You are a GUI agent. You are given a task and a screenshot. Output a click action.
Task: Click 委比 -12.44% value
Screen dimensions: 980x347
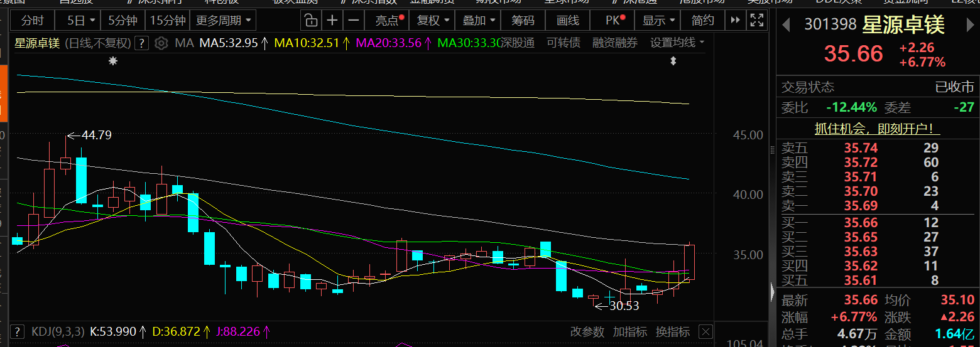coord(851,107)
